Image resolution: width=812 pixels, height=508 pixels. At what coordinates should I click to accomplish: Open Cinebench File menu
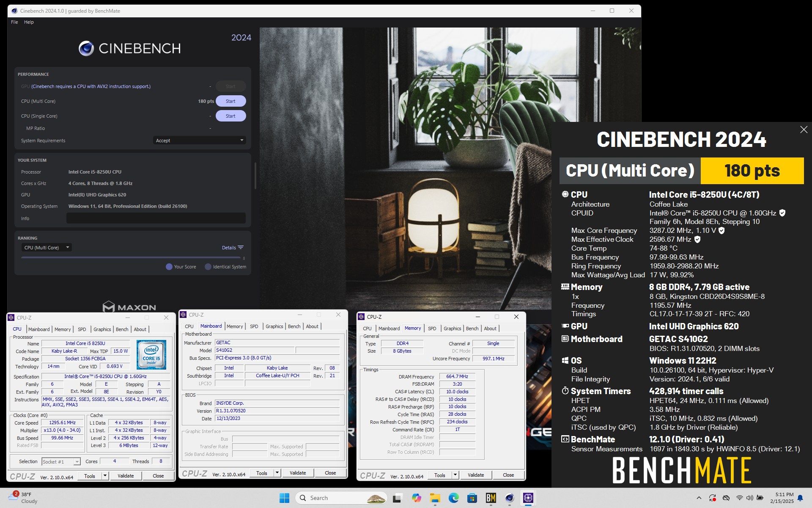click(14, 22)
